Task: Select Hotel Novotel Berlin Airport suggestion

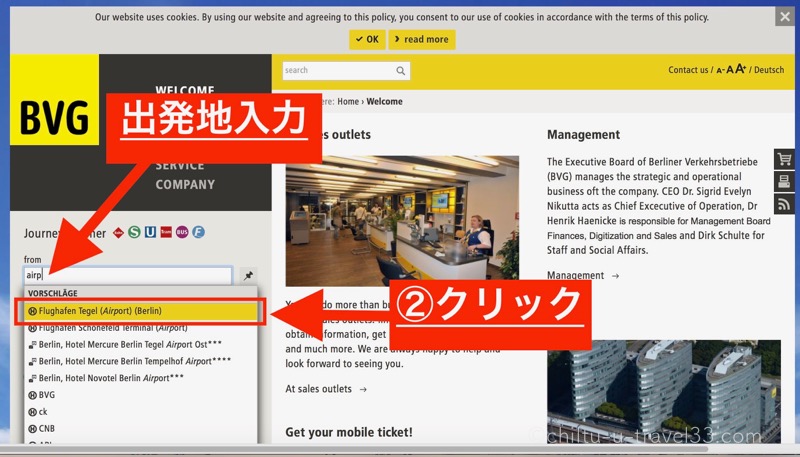Action: [140, 378]
